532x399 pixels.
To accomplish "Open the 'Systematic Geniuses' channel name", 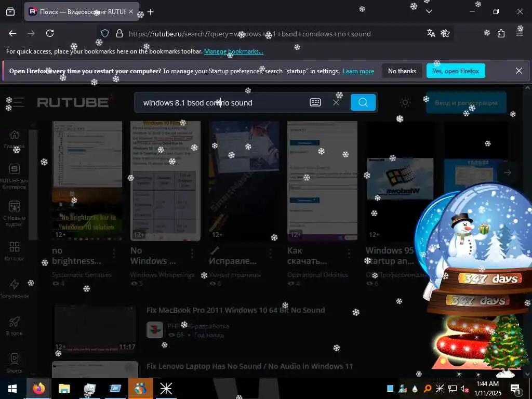I will 82,275.
